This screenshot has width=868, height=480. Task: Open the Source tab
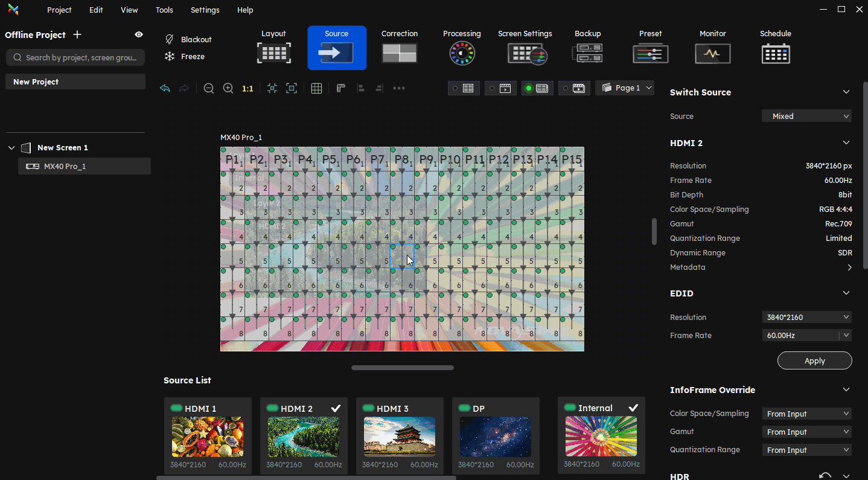336,47
